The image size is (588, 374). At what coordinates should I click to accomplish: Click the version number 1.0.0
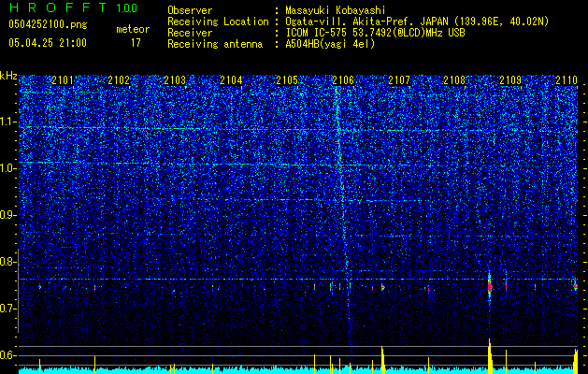click(126, 7)
